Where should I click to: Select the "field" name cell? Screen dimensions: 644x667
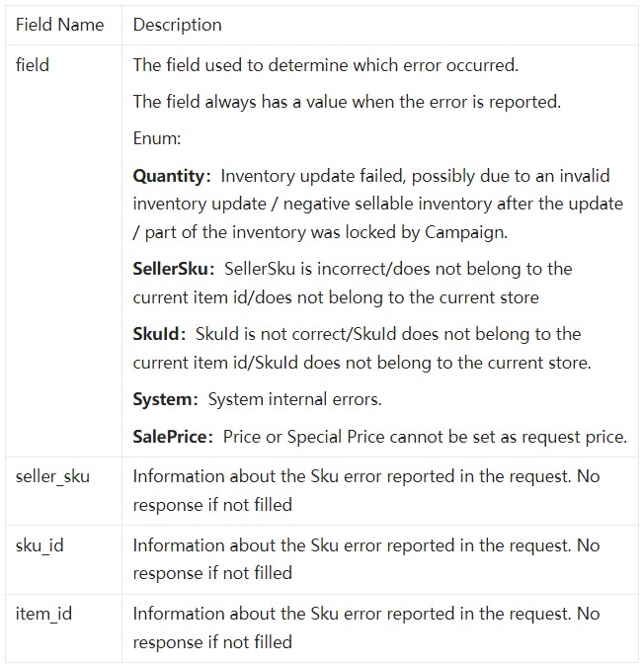(x=33, y=65)
